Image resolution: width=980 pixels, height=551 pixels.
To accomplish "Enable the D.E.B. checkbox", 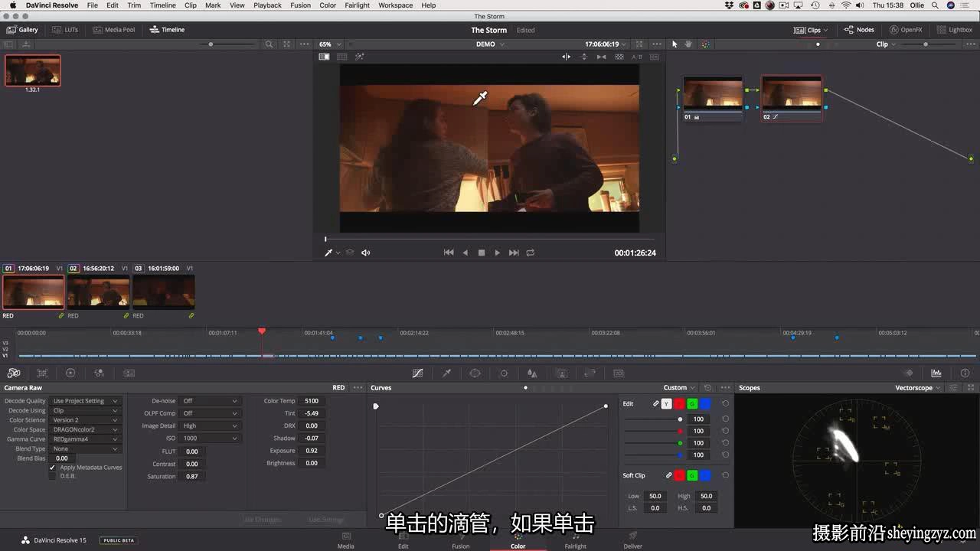I will coord(52,476).
